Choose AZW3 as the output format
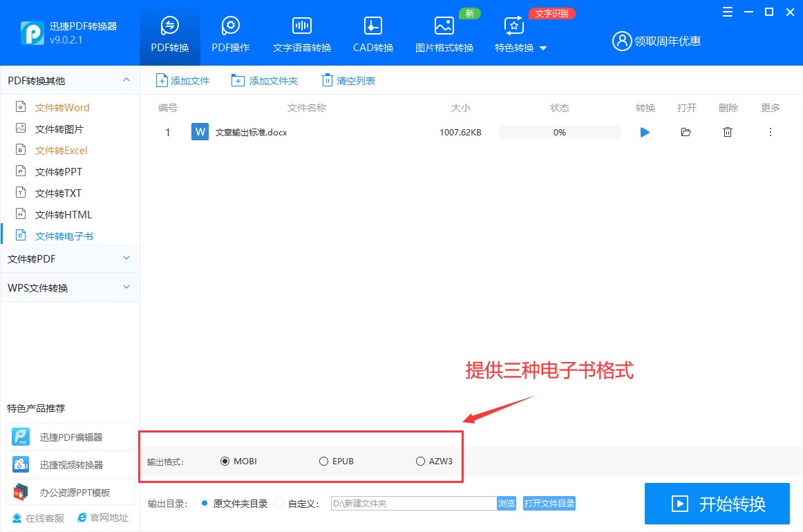 coord(420,461)
